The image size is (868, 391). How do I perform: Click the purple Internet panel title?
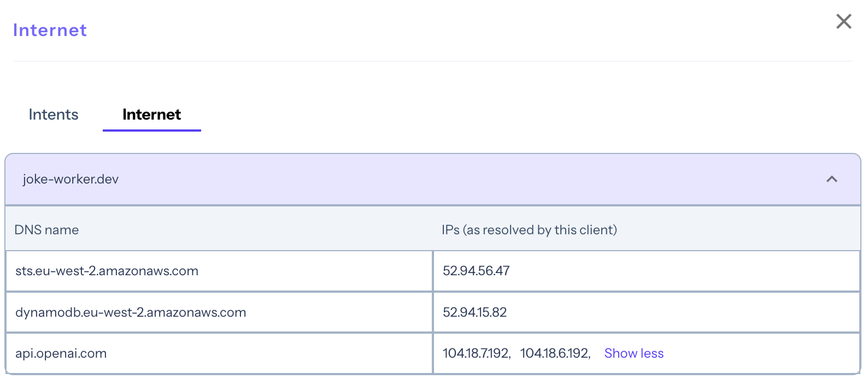[x=50, y=30]
